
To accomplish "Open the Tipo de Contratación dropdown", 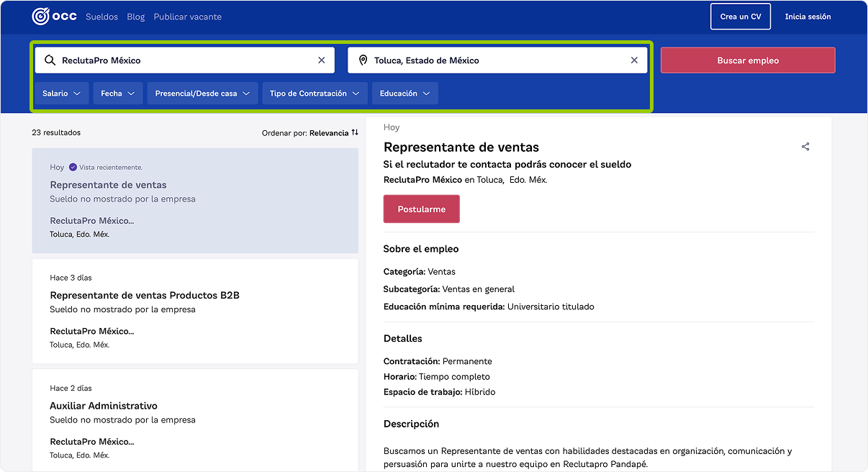I will [315, 93].
